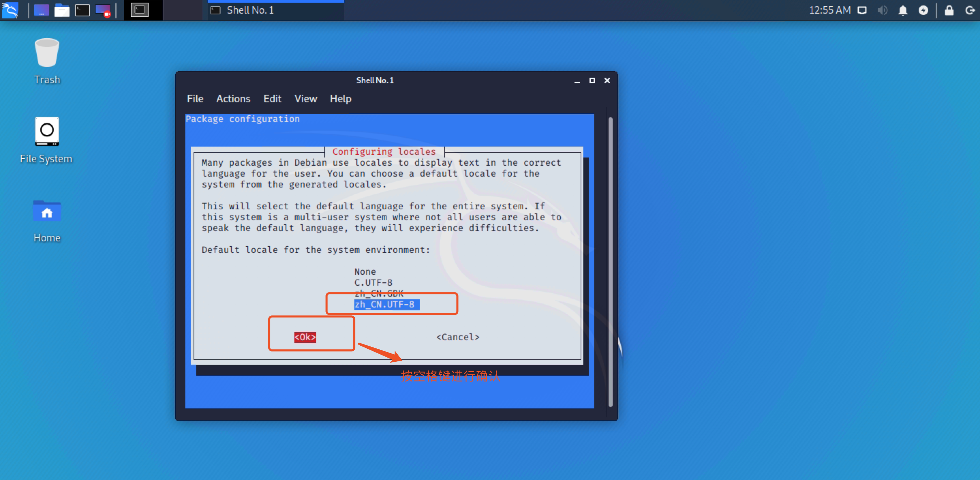
Task: Open the Trash desktop icon
Action: coord(47,53)
